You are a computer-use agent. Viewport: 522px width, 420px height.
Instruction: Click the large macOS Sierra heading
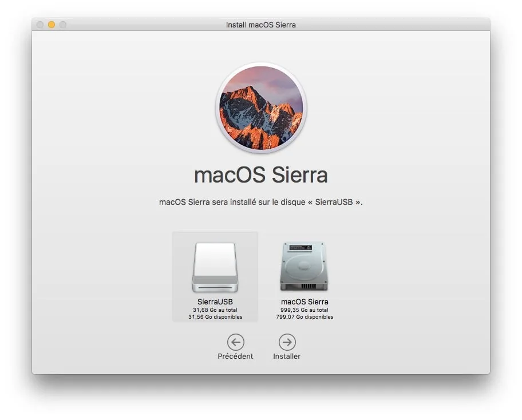tap(261, 175)
